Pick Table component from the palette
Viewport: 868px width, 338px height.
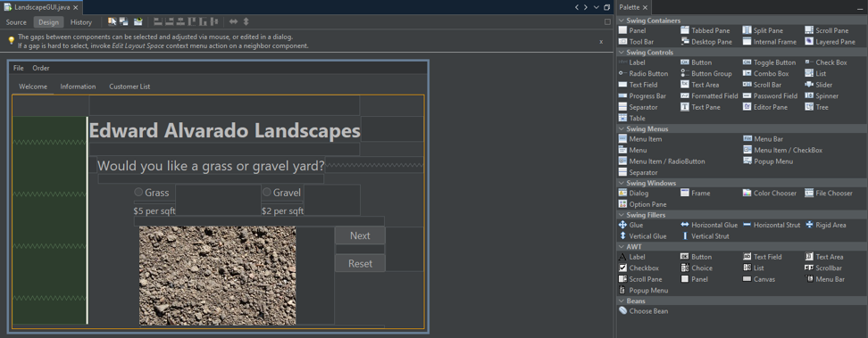coord(631,118)
